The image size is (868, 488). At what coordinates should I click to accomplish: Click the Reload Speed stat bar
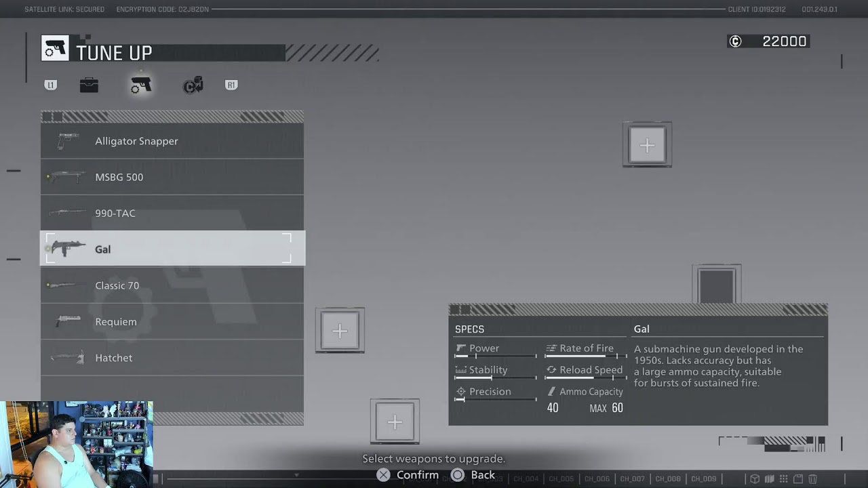pyautogui.click(x=586, y=378)
